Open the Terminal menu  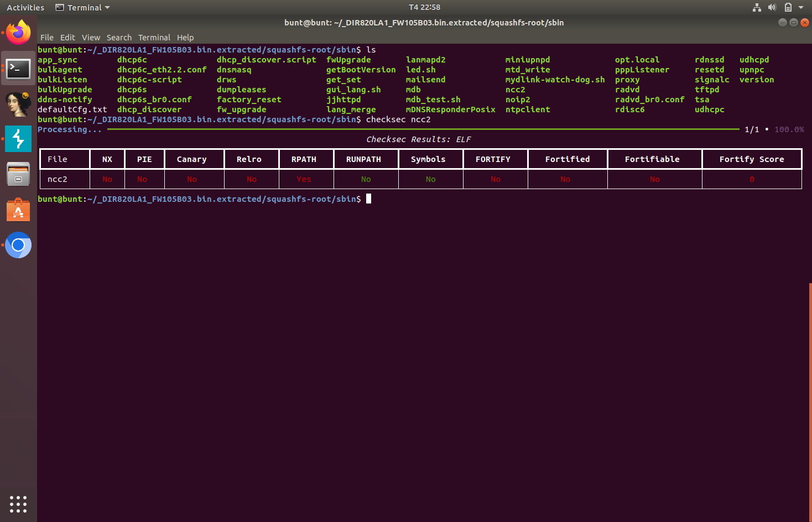pyautogui.click(x=154, y=38)
